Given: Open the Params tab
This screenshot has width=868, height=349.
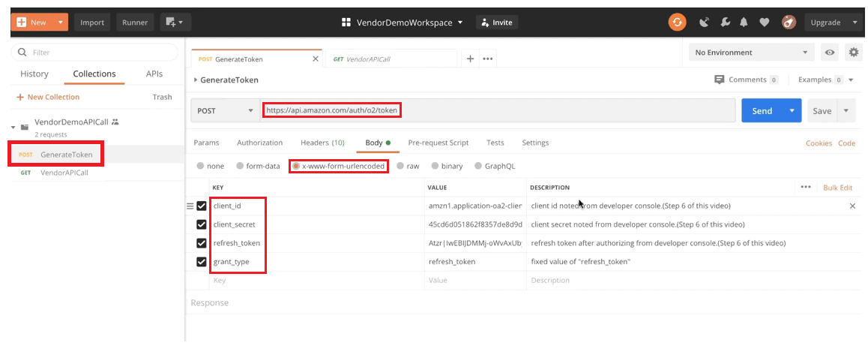Looking at the screenshot, I should [x=206, y=143].
